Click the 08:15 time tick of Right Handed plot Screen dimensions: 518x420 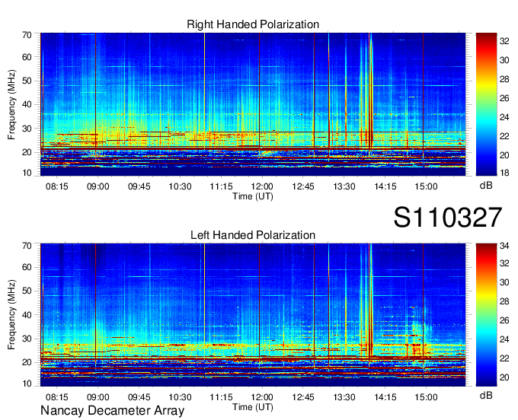[57, 186]
